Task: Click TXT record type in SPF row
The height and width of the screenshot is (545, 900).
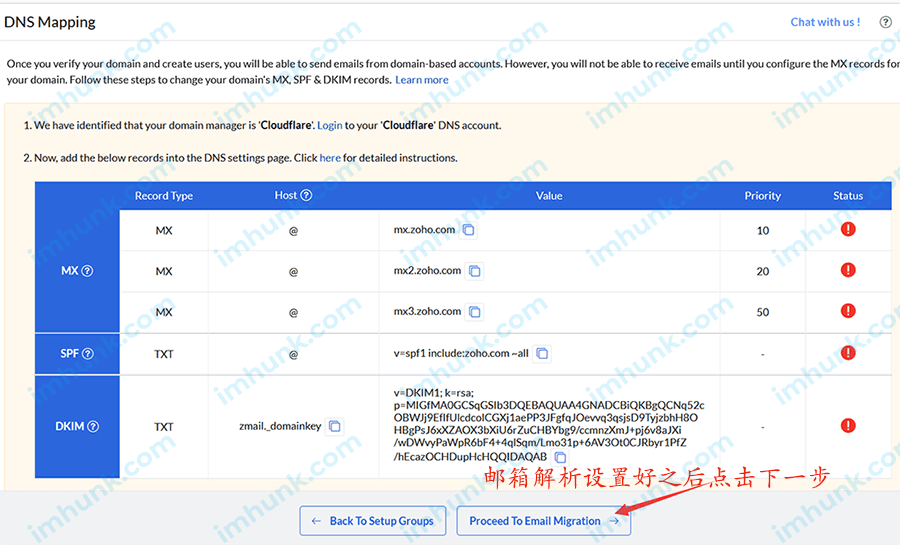Action: [164, 354]
